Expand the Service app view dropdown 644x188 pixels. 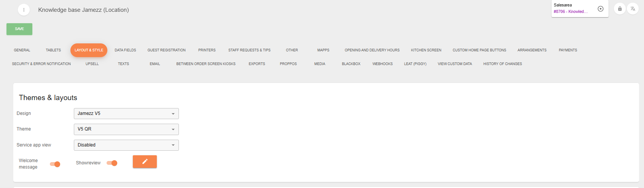click(126, 145)
